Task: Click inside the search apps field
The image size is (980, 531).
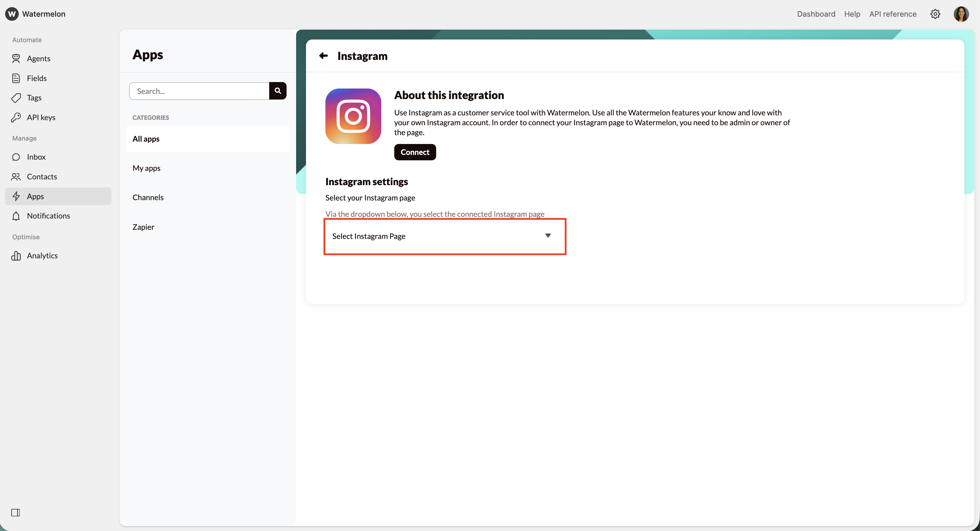Action: click(198, 91)
